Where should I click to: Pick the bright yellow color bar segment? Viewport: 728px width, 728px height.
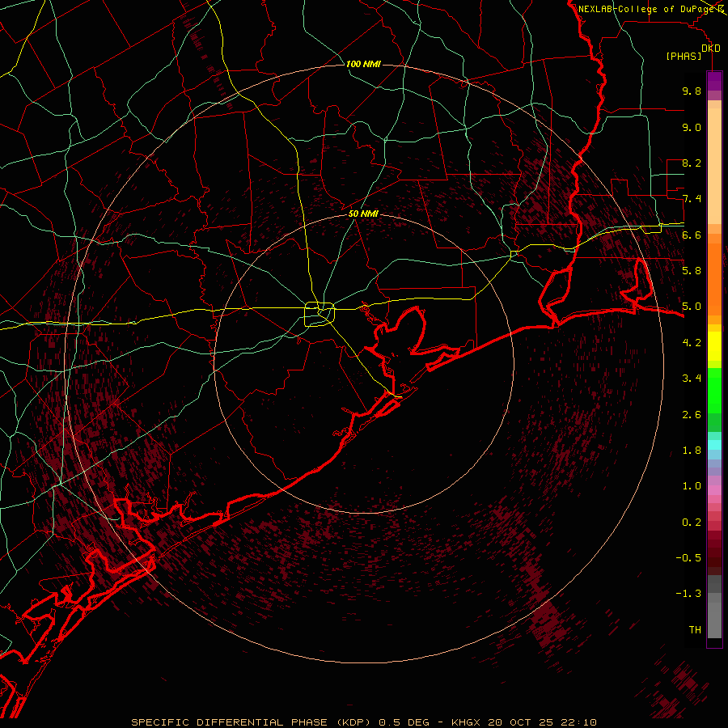coord(714,346)
